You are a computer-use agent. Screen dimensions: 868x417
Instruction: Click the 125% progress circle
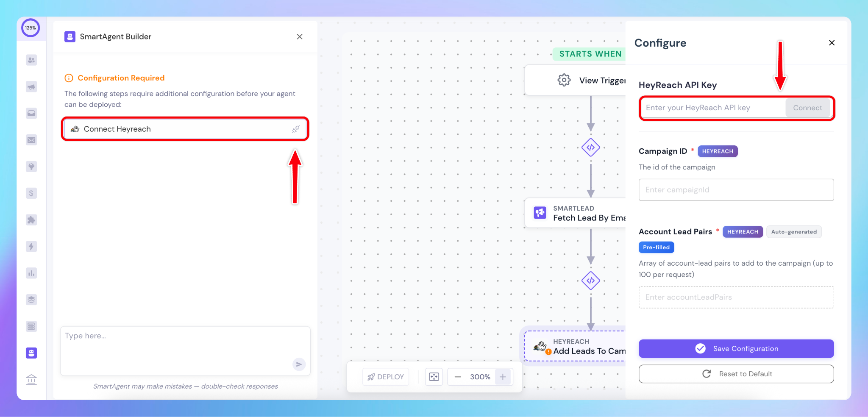pyautogui.click(x=31, y=28)
